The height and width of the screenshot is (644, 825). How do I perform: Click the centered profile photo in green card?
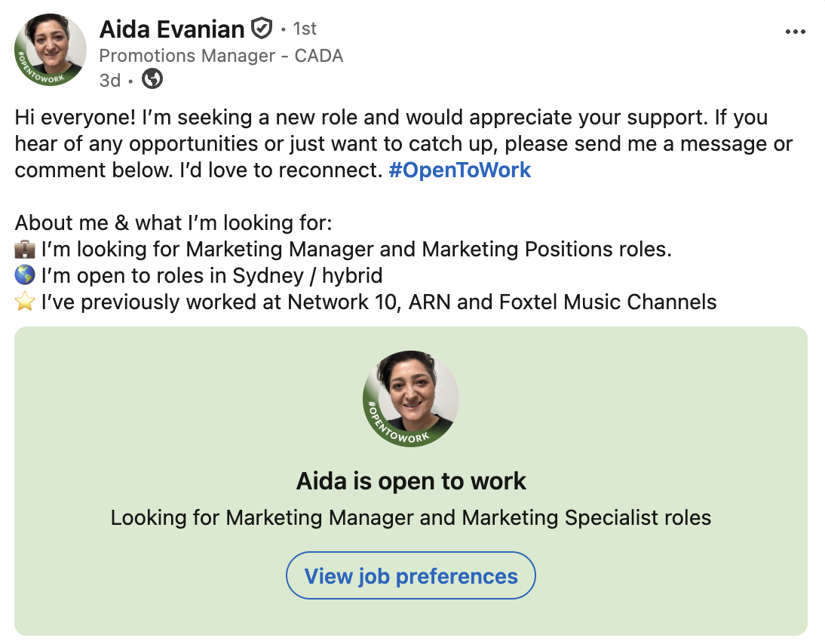pos(411,398)
